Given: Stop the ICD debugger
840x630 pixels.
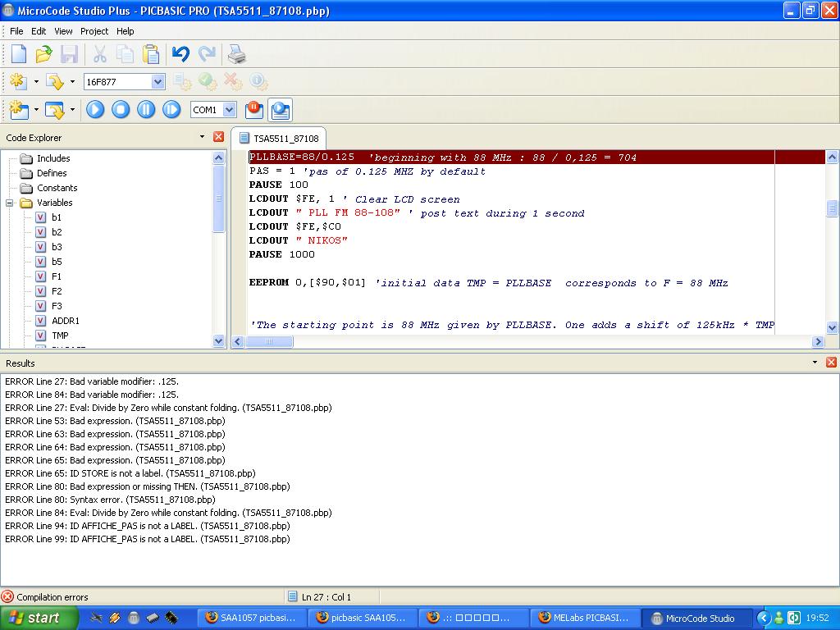Looking at the screenshot, I should tap(121, 110).
